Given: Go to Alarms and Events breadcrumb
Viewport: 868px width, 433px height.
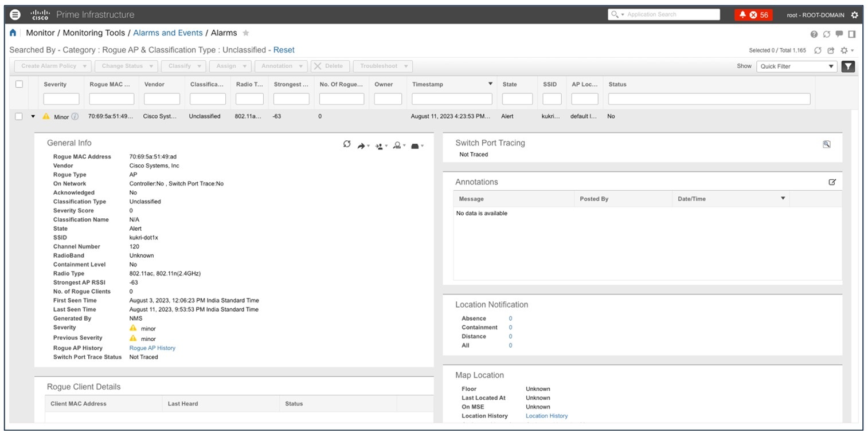Looking at the screenshot, I should coord(168,33).
